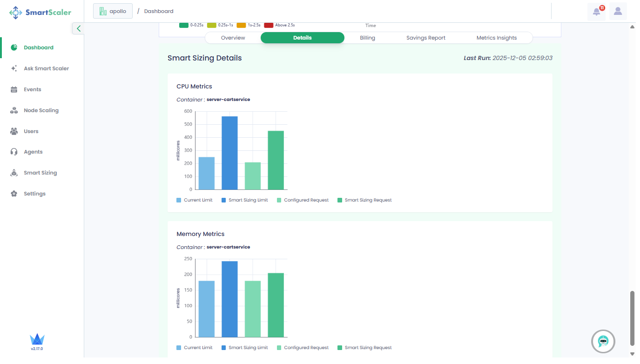Click the Events calendar icon
Image resolution: width=640 pixels, height=364 pixels.
[14, 89]
